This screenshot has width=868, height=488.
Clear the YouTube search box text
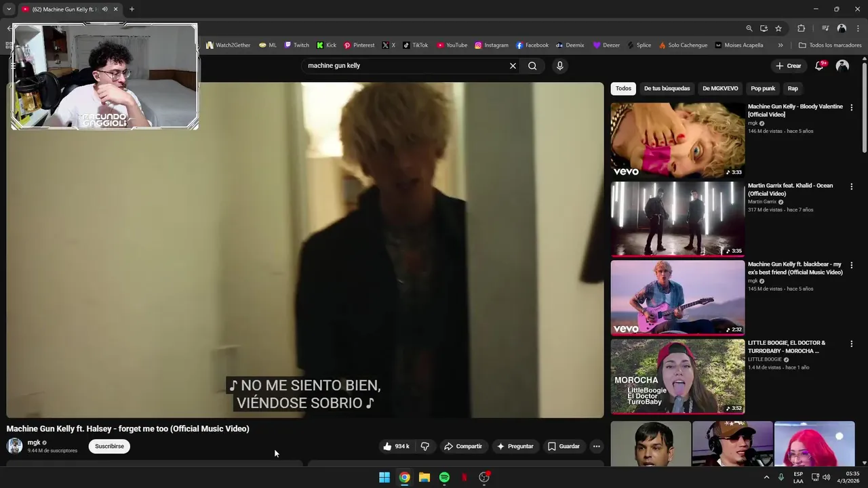click(x=513, y=66)
